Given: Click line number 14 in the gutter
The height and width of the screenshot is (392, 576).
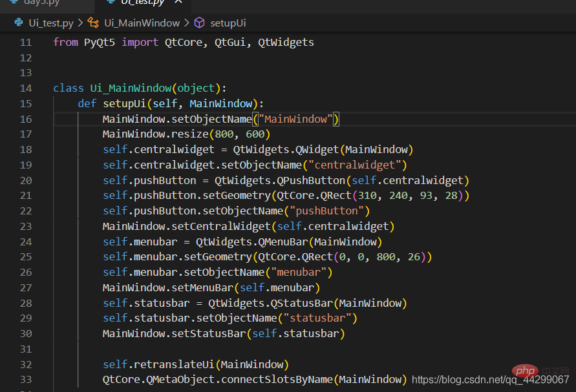Looking at the screenshot, I should click(x=25, y=88).
